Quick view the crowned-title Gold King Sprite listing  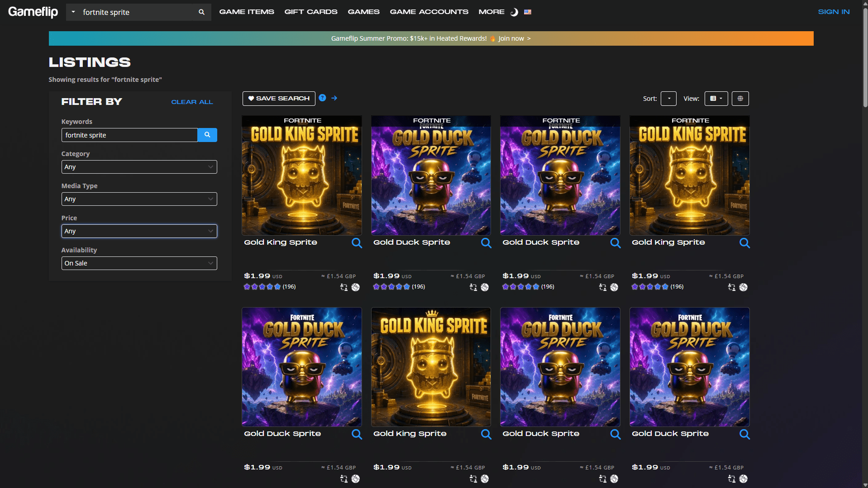(x=486, y=434)
